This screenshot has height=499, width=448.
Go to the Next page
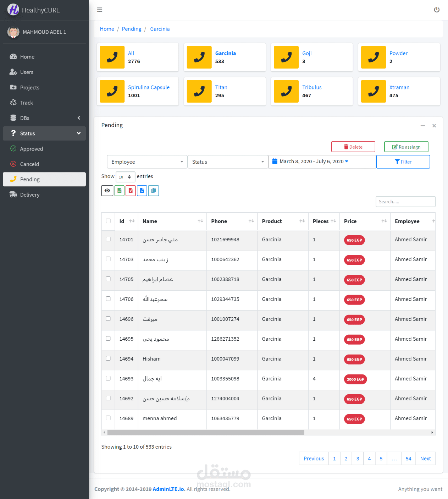[425, 459]
